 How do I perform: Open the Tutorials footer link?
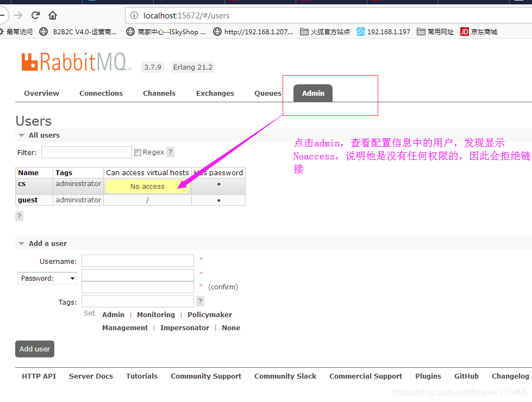[142, 376]
